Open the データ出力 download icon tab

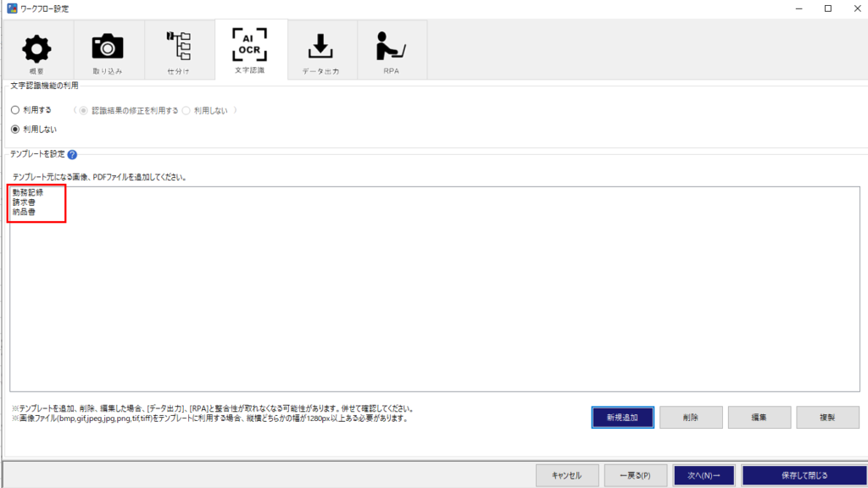click(321, 50)
